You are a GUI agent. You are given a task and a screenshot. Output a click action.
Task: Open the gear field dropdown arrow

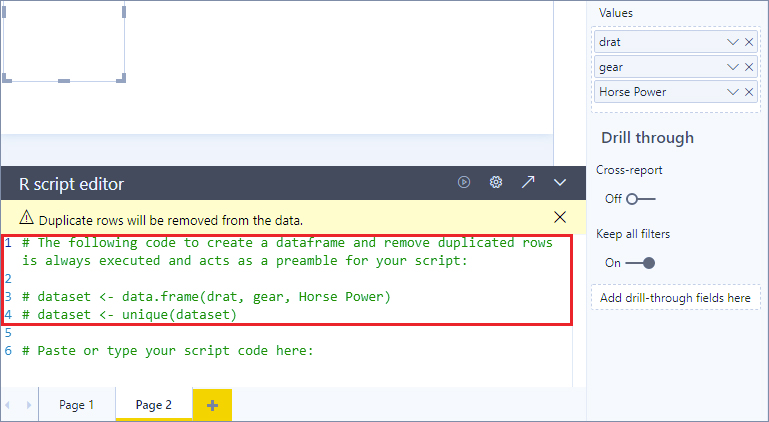(x=733, y=67)
